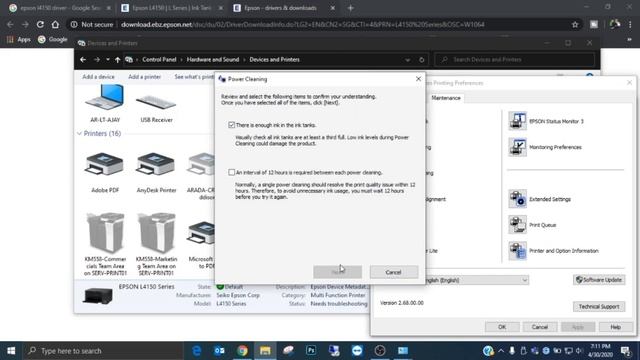Select KM558-Commercials Team Area printer
The height and width of the screenshot is (360, 640).
[x=105, y=244]
